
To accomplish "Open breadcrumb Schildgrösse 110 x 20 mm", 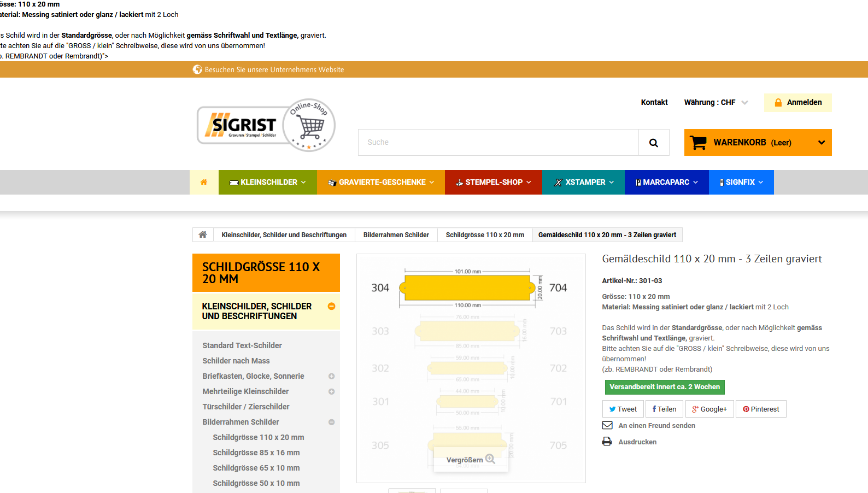I will pos(485,235).
